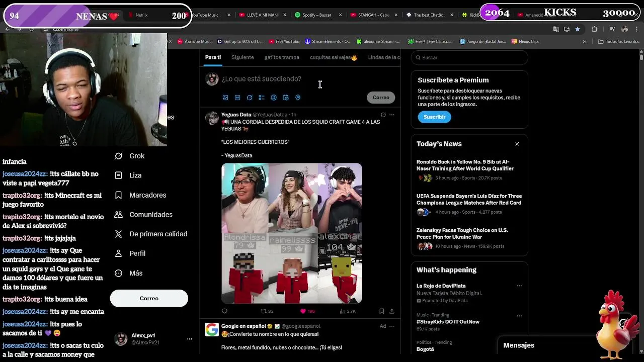644x362 pixels.
Task: Open Liza in the sidebar
Action: (128, 175)
